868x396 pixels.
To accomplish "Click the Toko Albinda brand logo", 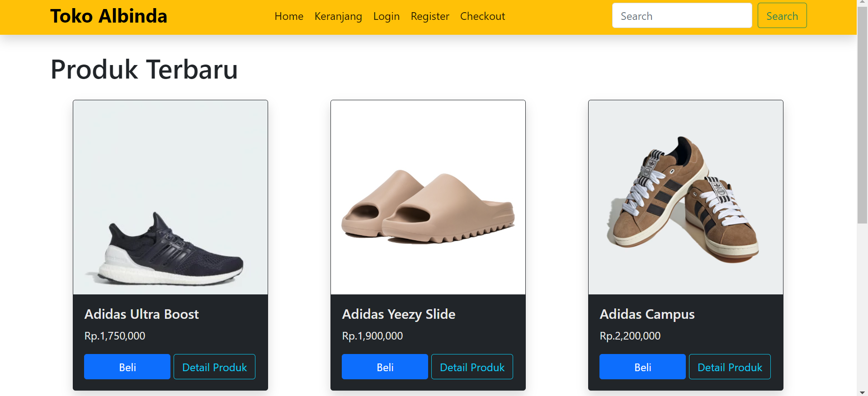I will tap(108, 16).
